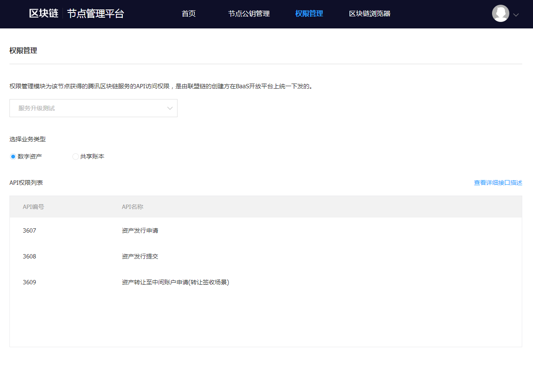
Task: Click the 区块链 logo text
Action: (44, 14)
